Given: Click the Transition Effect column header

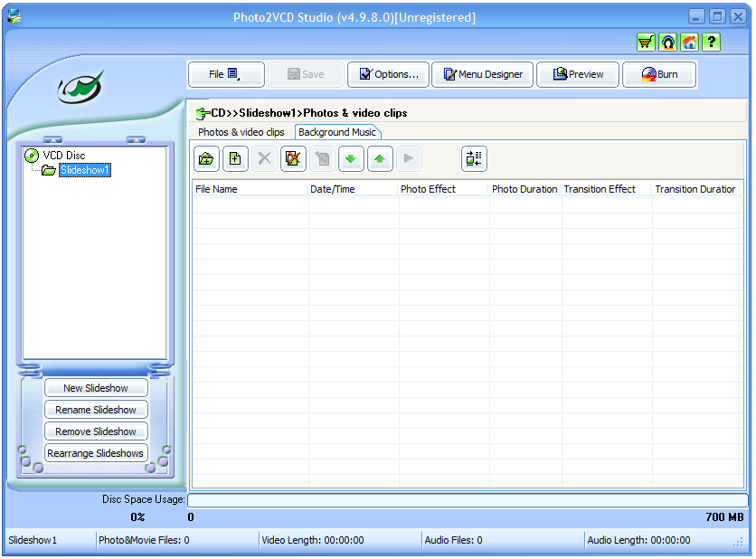Looking at the screenshot, I should [600, 189].
